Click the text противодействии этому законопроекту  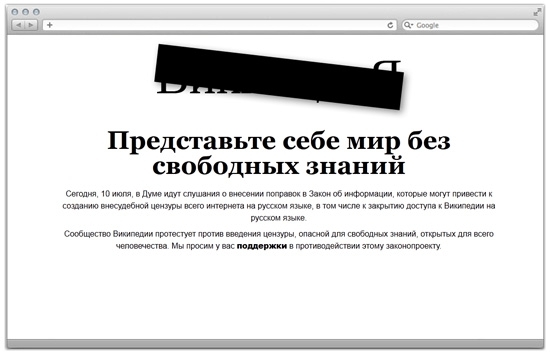(368, 246)
